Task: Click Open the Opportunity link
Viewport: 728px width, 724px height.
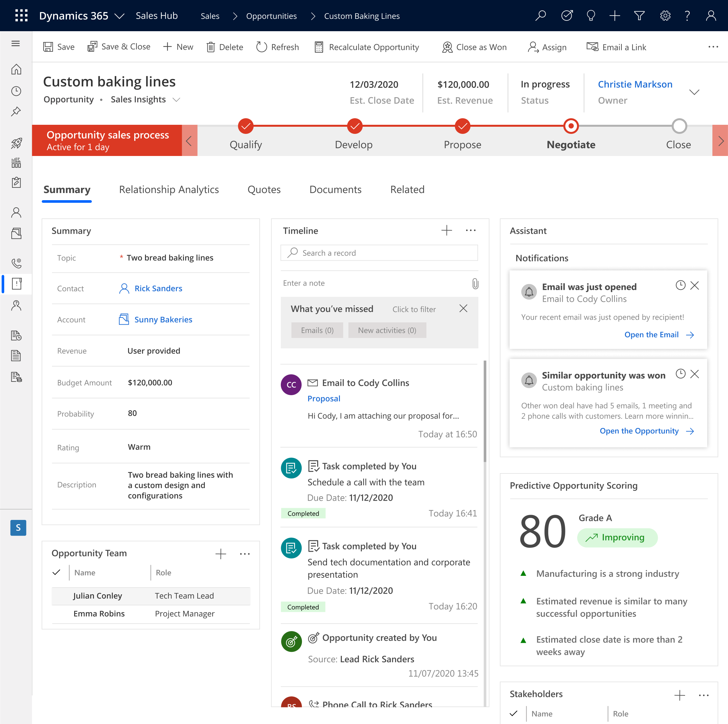Action: 639,431
